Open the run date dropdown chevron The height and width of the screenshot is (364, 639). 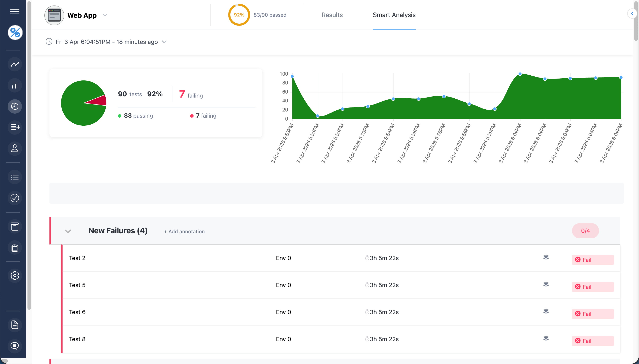click(x=164, y=42)
